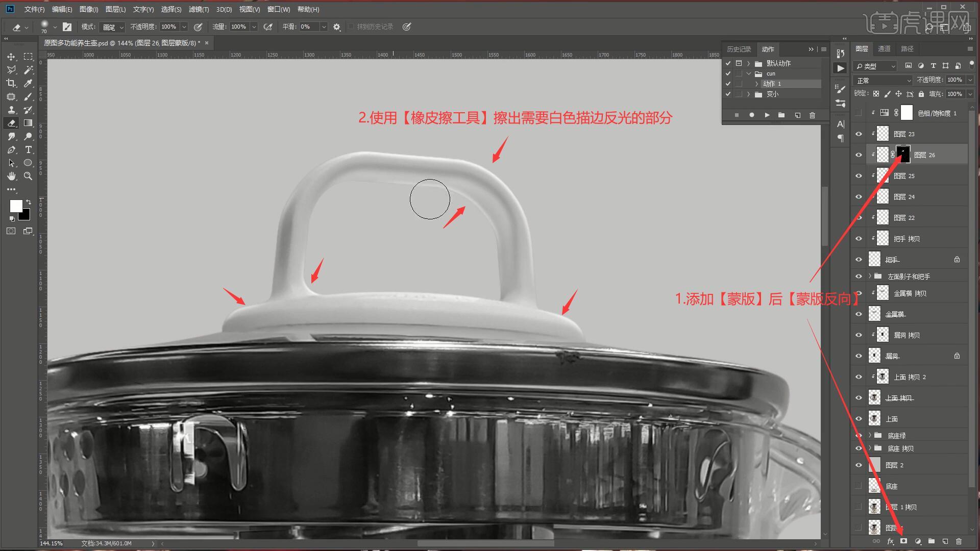Screen dimensions: 980x551
Task: Switch to the 通道 tab
Action: [884, 48]
